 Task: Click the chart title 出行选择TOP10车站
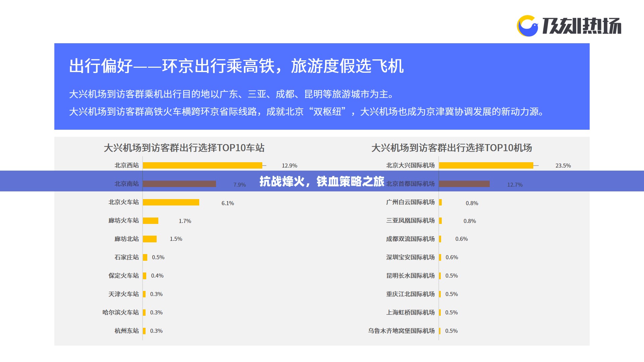[184, 148]
